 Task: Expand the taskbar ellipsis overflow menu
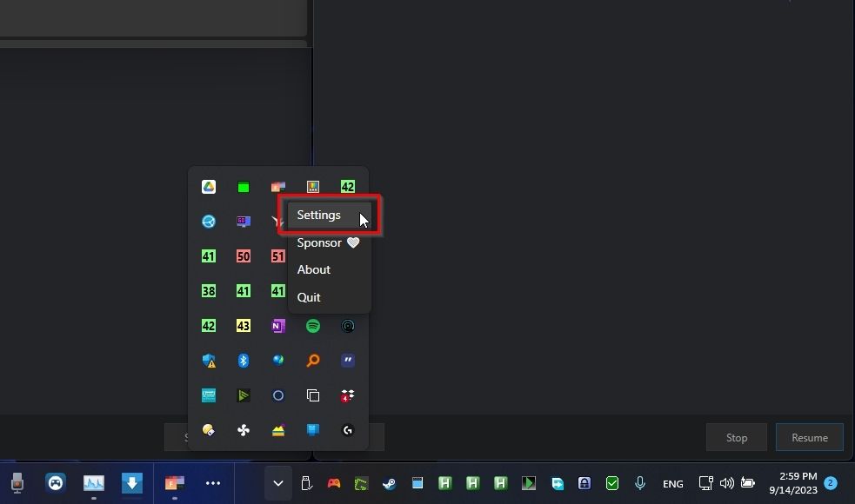[213, 482]
